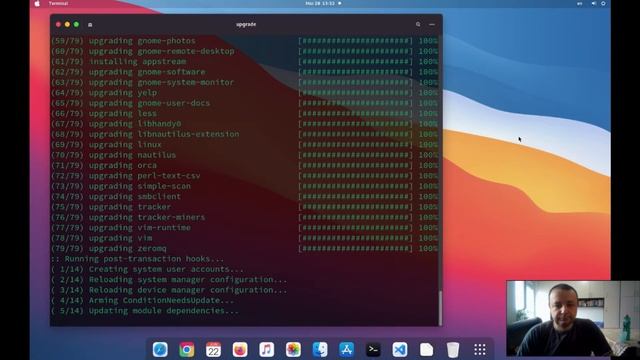Click the progress bar of gnome-photos row
Image resolution: width=640 pixels, height=360 pixels.
click(356, 41)
